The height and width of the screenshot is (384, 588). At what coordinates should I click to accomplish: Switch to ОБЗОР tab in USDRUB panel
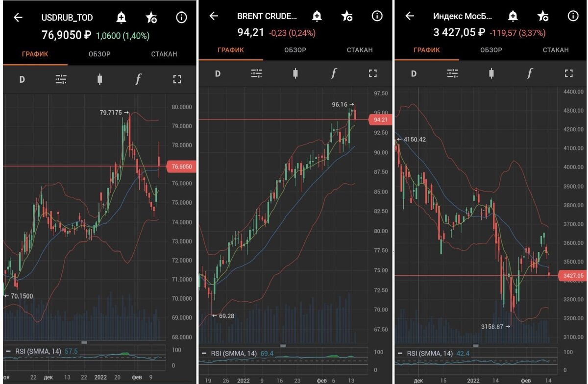[99, 54]
